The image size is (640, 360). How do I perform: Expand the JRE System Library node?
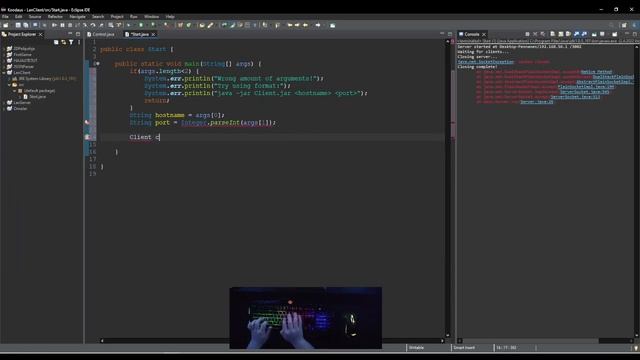pos(9,79)
